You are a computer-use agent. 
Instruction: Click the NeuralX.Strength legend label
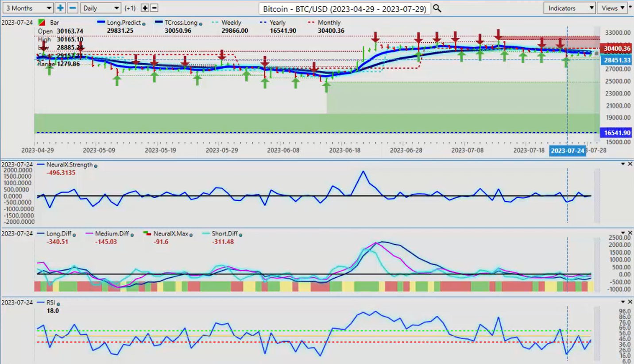[x=70, y=165]
